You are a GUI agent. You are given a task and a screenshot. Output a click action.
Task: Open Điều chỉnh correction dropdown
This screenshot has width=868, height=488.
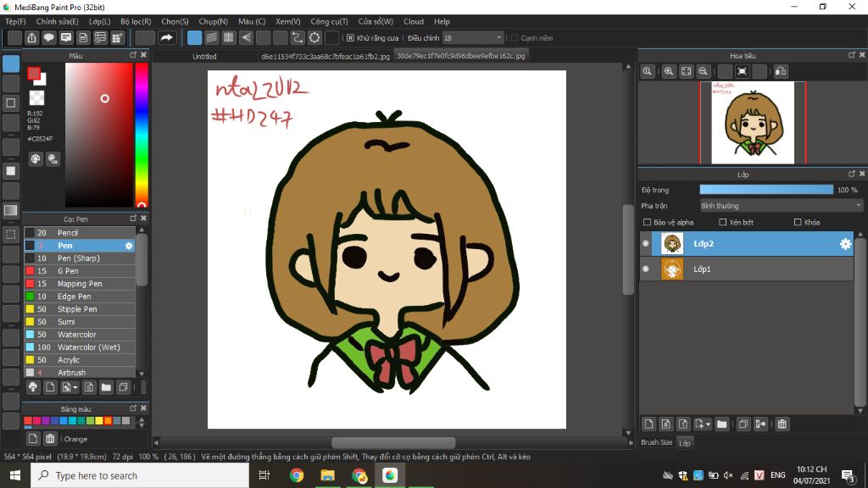click(x=473, y=38)
